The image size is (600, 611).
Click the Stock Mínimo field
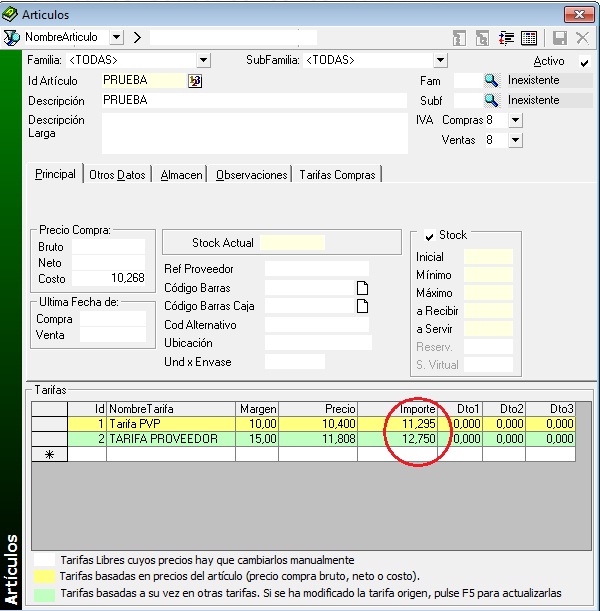click(488, 275)
